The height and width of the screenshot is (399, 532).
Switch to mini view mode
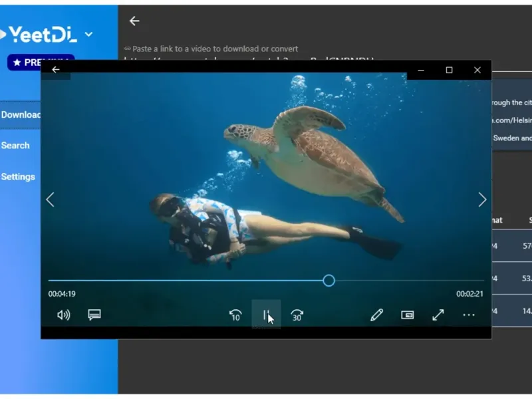tap(408, 315)
